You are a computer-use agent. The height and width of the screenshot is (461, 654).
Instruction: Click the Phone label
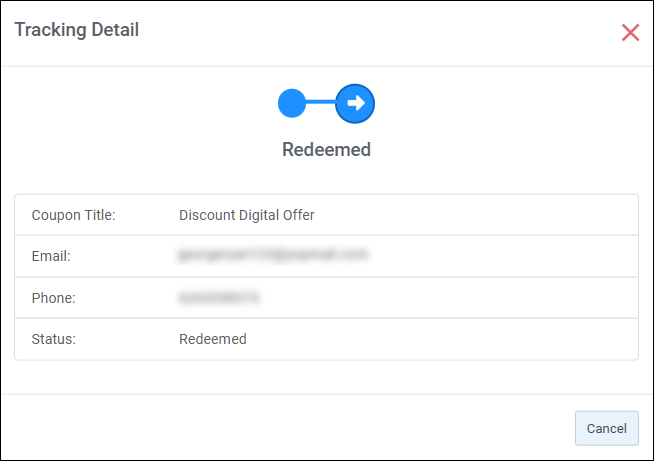pyautogui.click(x=53, y=298)
